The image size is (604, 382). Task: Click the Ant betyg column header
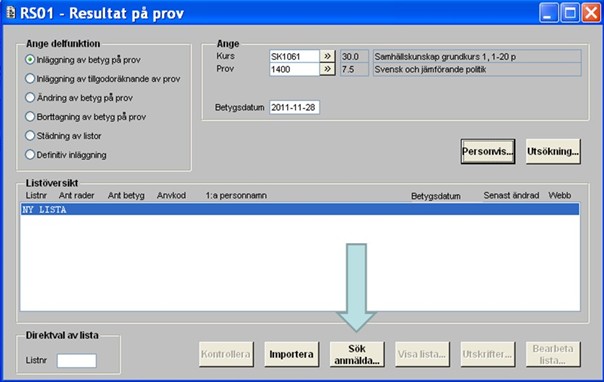(126, 195)
